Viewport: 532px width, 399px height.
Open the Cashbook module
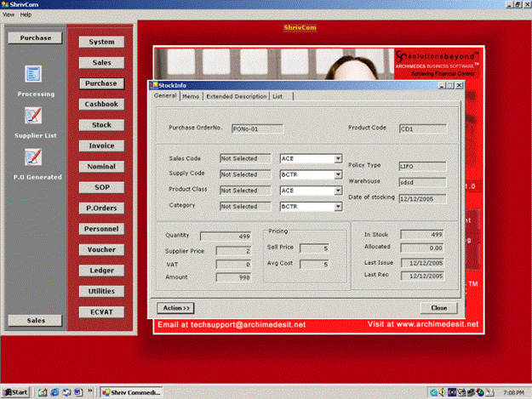click(101, 104)
